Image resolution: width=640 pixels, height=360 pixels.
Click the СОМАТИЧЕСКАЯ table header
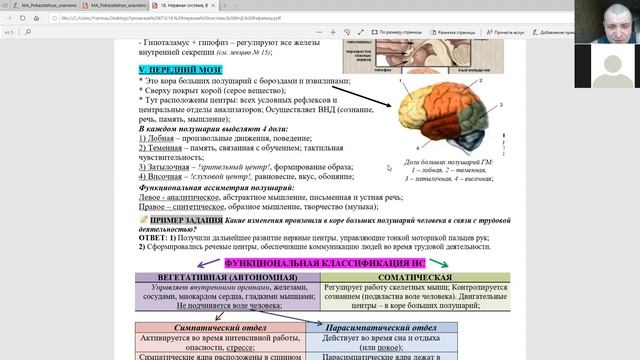[x=415, y=278]
